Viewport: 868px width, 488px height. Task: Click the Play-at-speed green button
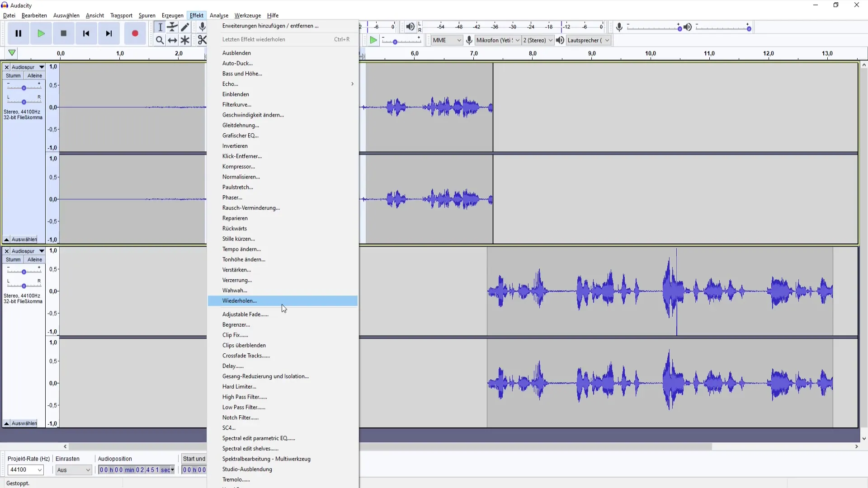373,40
